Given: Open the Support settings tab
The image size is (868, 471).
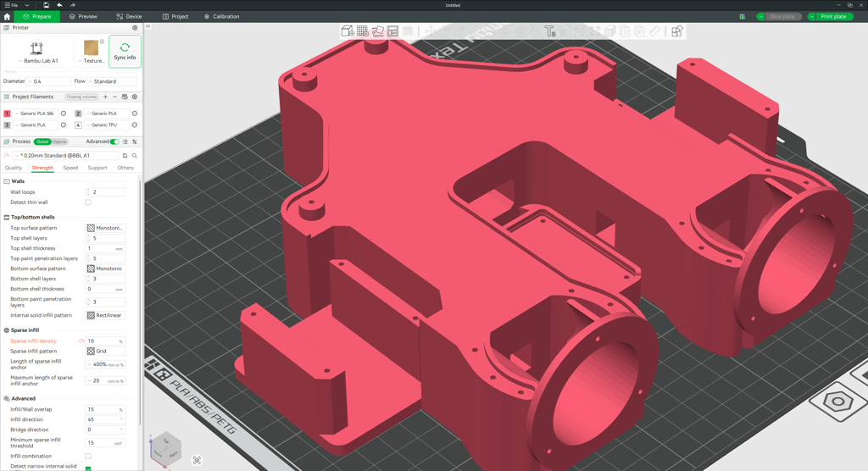Looking at the screenshot, I should (x=97, y=168).
